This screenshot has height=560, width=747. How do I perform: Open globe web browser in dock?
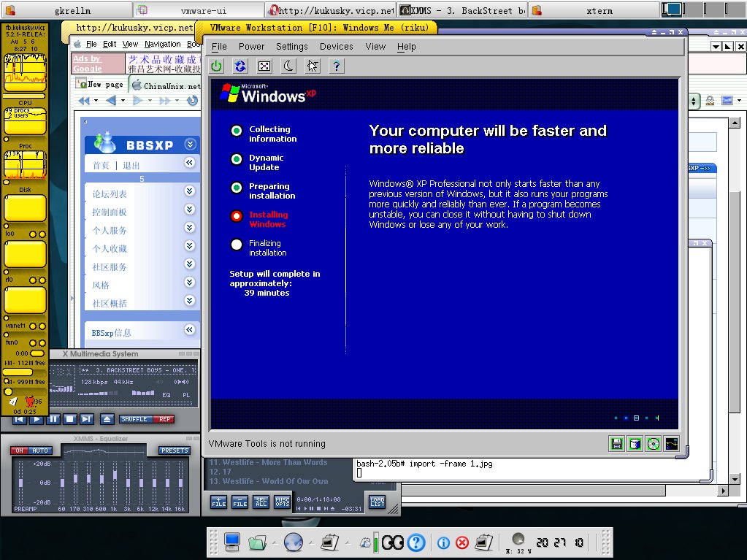click(293, 542)
